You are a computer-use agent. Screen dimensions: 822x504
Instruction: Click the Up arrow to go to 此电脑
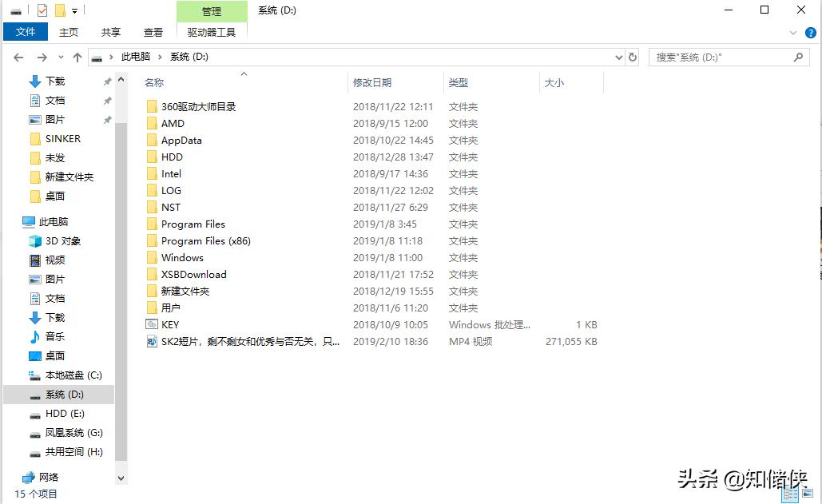(x=76, y=57)
